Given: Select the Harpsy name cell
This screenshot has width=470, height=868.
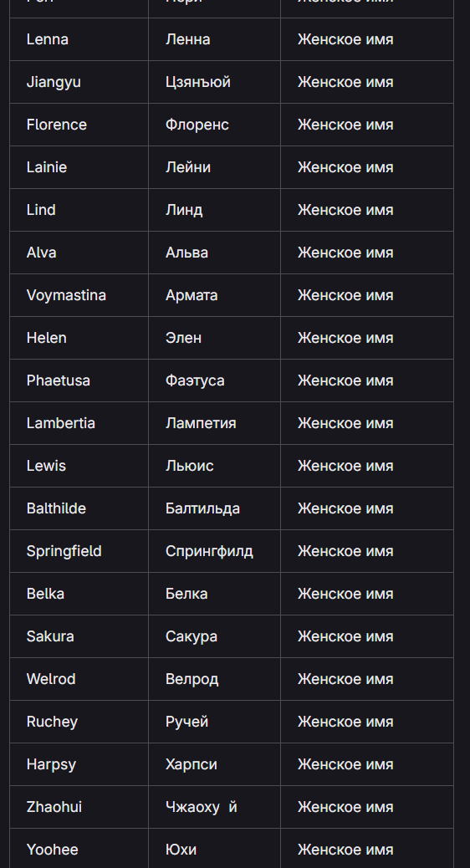Looking at the screenshot, I should (79, 764).
